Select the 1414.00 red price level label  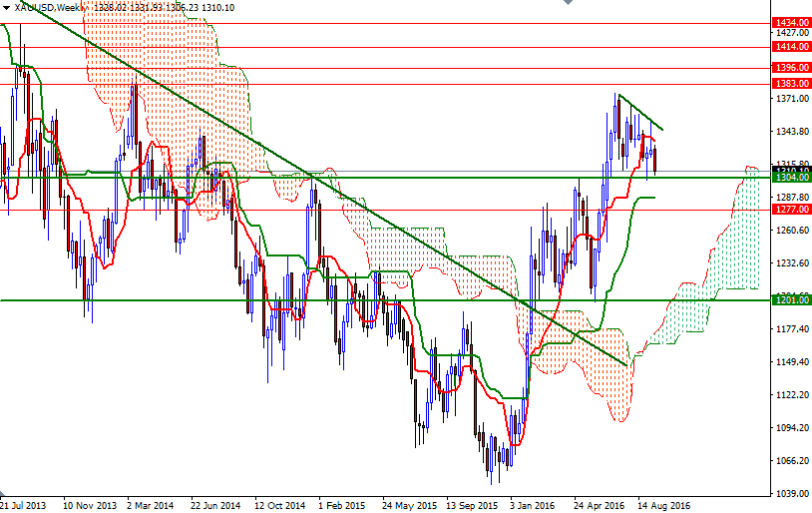[x=791, y=47]
